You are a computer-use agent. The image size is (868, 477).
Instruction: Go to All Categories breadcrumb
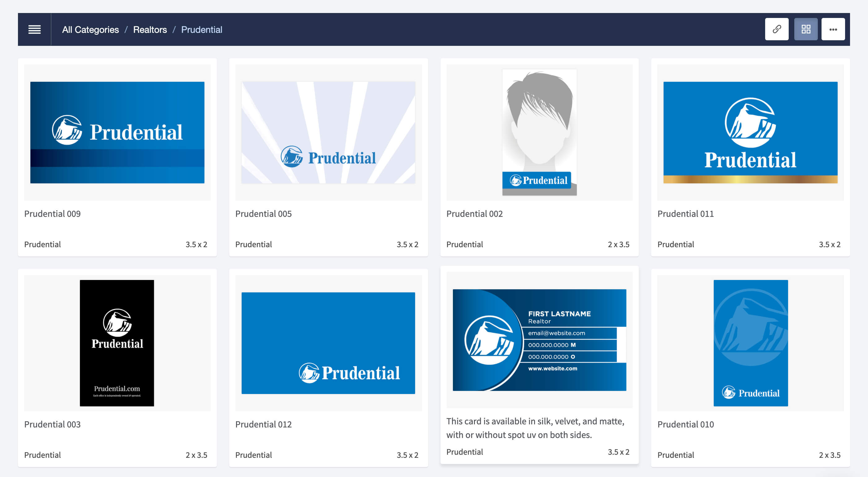[90, 30]
